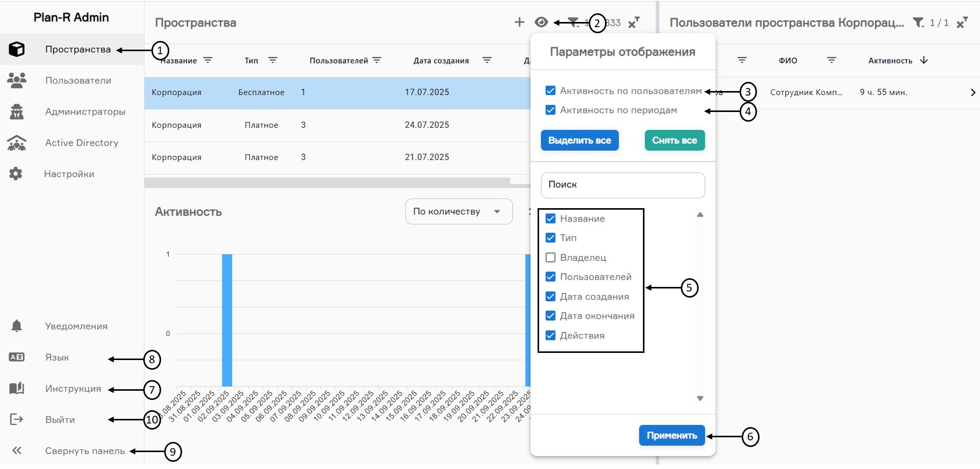This screenshot has width=980, height=469.
Task: Toggle the Дата окончания checkbox
Action: coord(550,316)
